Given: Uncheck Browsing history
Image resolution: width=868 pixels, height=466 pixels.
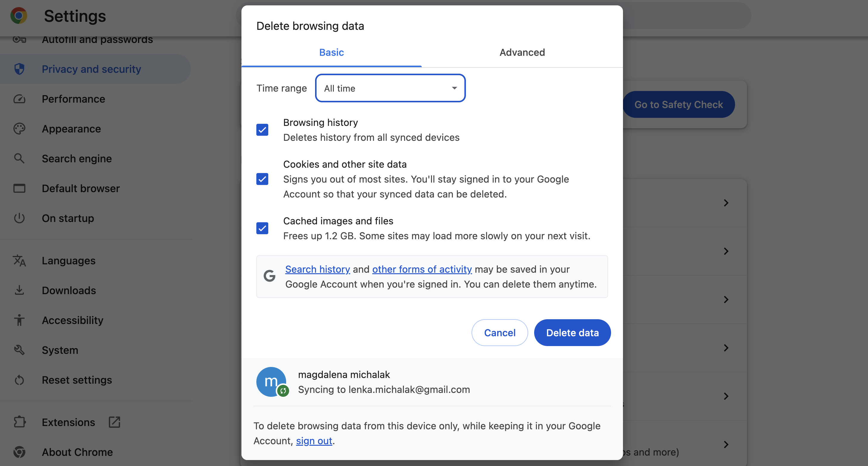Looking at the screenshot, I should [262, 129].
